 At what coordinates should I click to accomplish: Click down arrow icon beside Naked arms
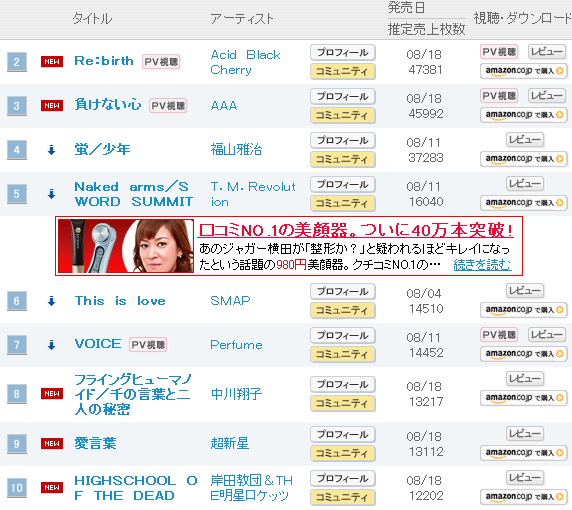[x=51, y=194]
